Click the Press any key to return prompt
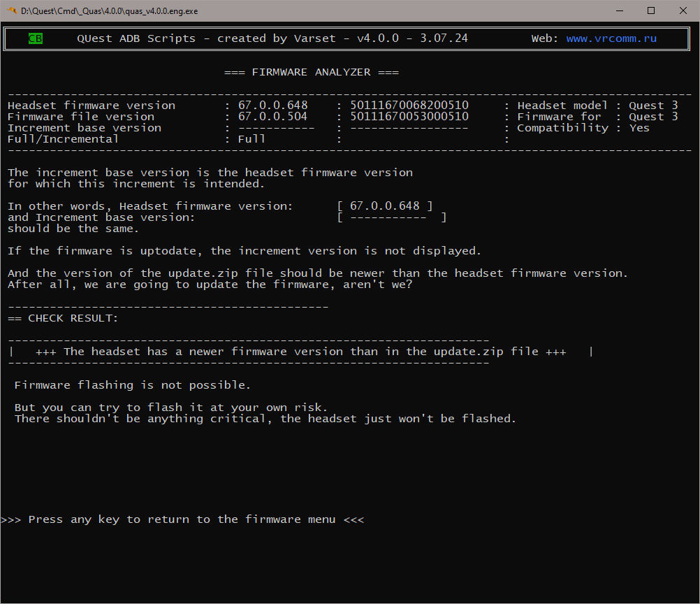The width and height of the screenshot is (700, 604). click(182, 519)
